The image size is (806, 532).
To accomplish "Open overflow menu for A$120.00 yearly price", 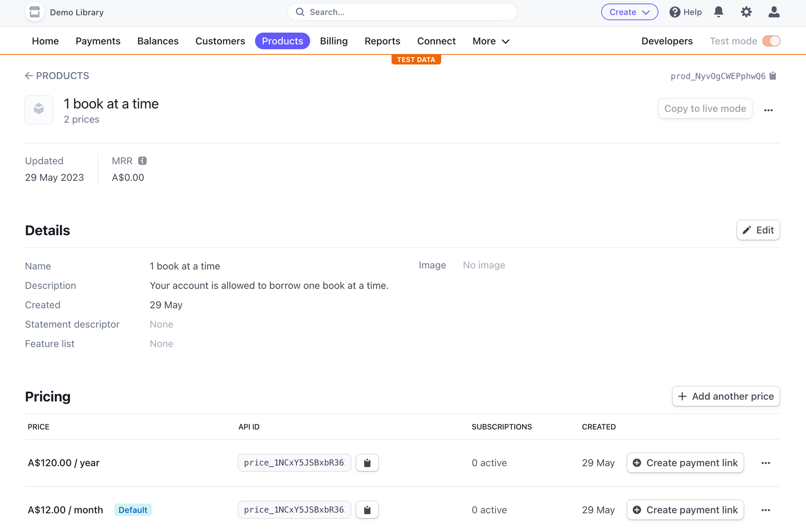I will coord(766,463).
